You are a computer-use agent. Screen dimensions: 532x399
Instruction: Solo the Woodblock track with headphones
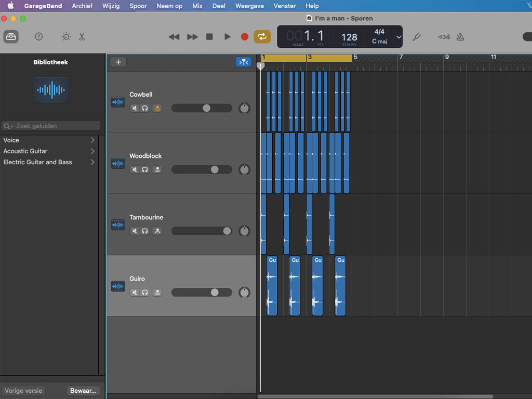pos(145,169)
